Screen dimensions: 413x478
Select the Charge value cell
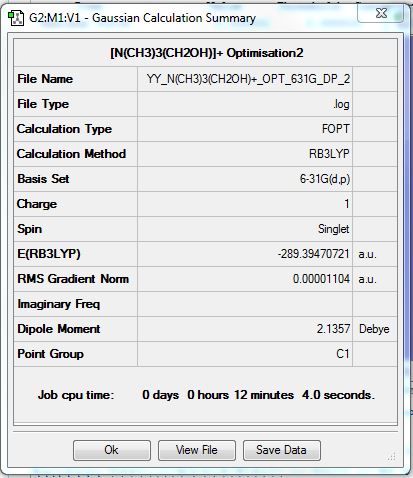pyautogui.click(x=245, y=204)
